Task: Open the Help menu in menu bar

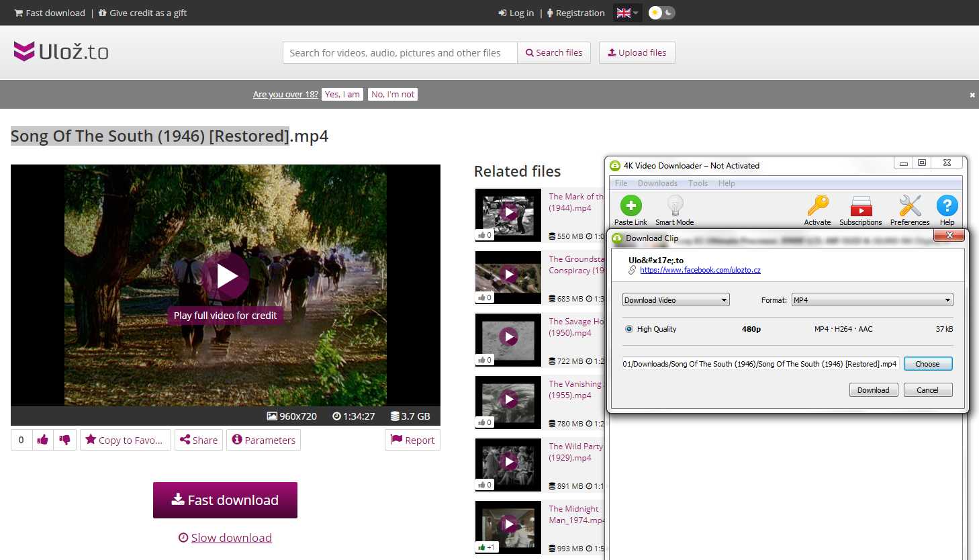Action: (x=727, y=183)
